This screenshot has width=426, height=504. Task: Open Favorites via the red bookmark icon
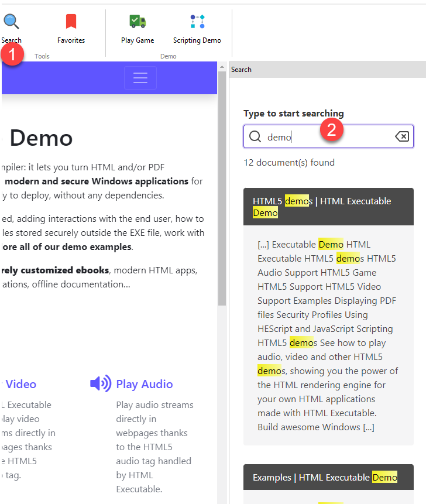tap(71, 22)
